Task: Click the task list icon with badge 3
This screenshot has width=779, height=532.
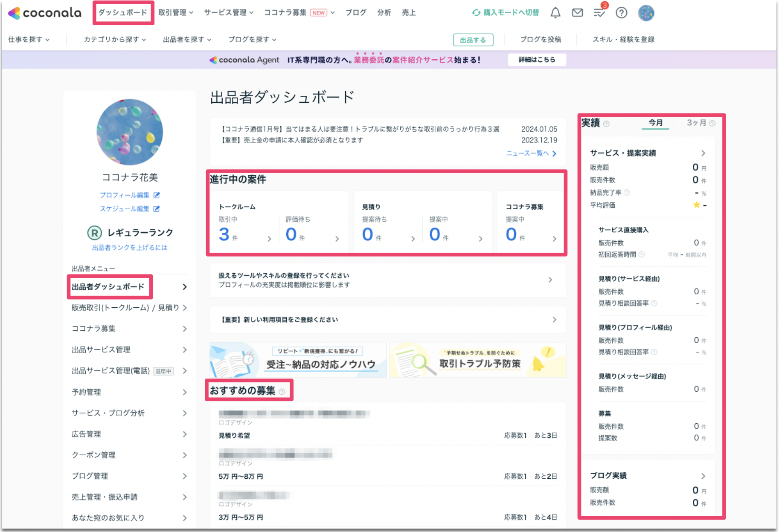Action: [599, 13]
